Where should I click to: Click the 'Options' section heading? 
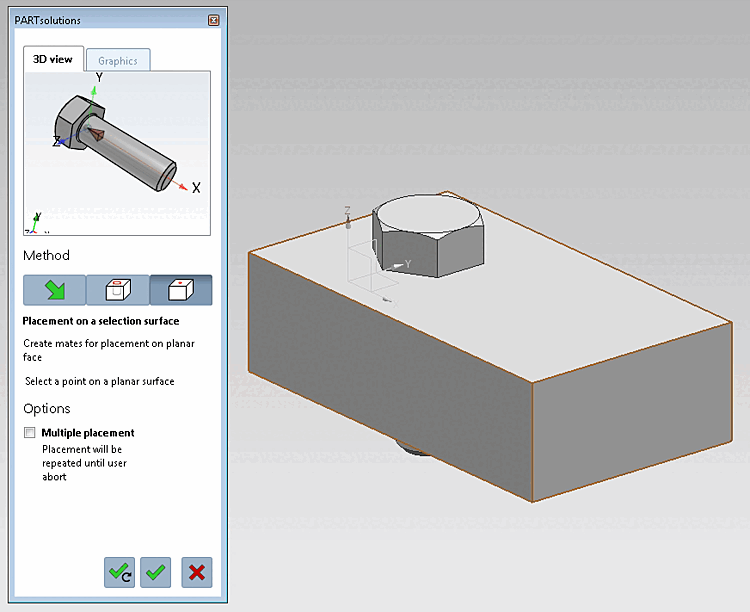pyautogui.click(x=47, y=409)
